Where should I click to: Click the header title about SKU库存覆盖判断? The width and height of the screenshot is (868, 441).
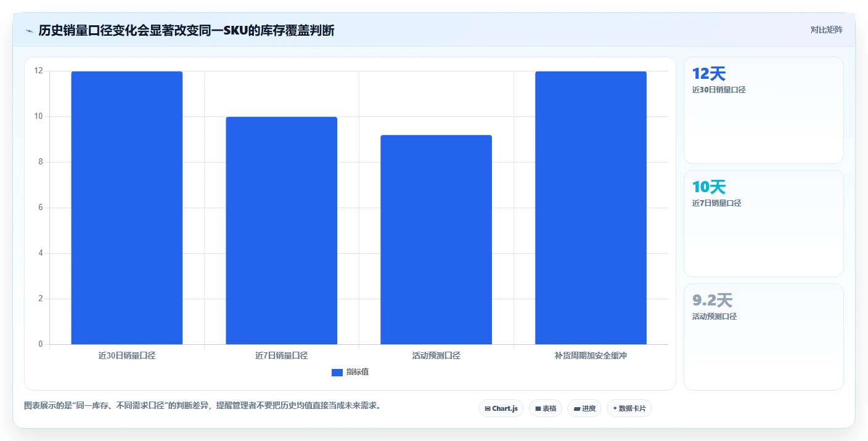coord(186,30)
